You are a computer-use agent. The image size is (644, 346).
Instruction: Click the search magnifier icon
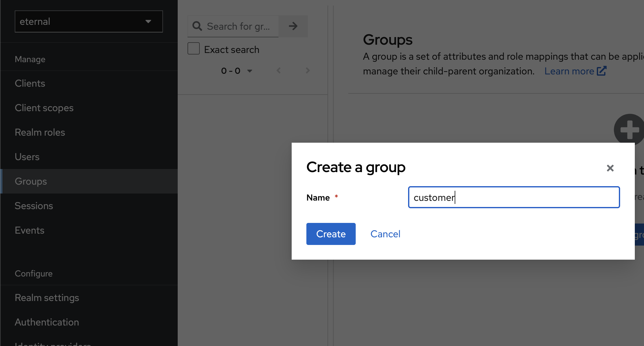click(197, 26)
